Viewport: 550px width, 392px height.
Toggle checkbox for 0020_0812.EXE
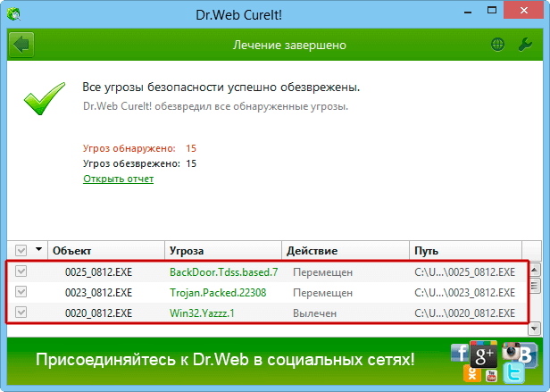[x=21, y=313]
